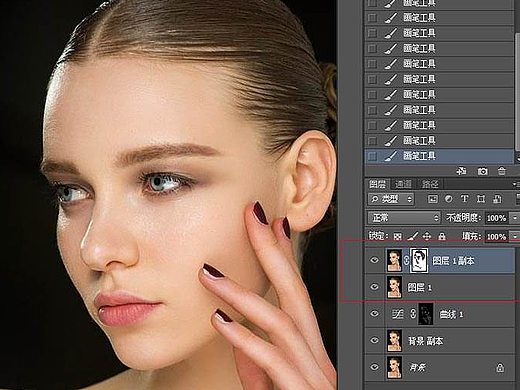Filter layers by type layers T icon
This screenshot has height=390, width=520.
point(464,199)
